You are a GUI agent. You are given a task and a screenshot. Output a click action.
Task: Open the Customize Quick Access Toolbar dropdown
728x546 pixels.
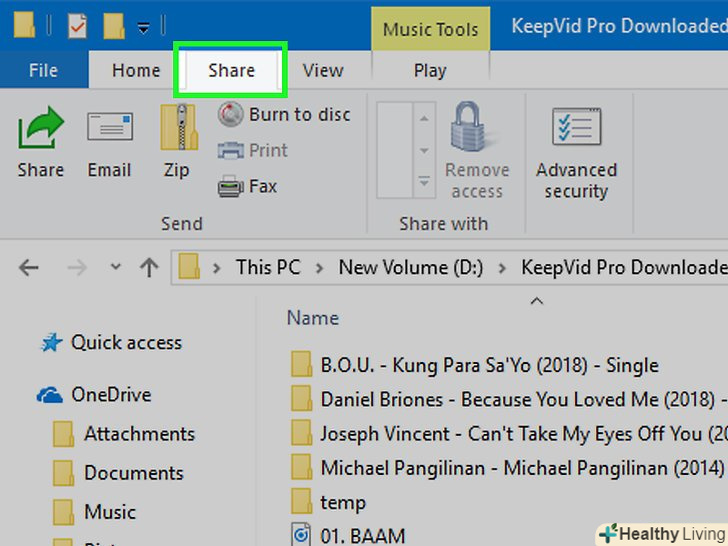coord(143,28)
